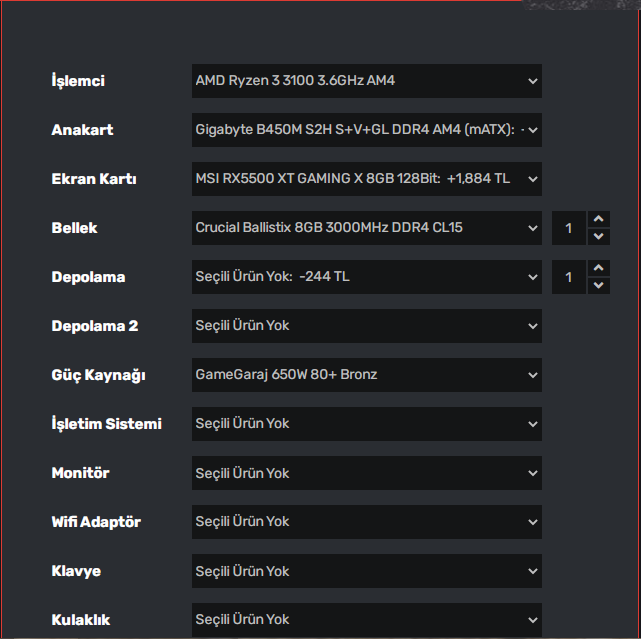Viewport: 641px width, 639px height.
Task: Click the İşlemci dropdown chevron arrow
Action: click(x=532, y=81)
